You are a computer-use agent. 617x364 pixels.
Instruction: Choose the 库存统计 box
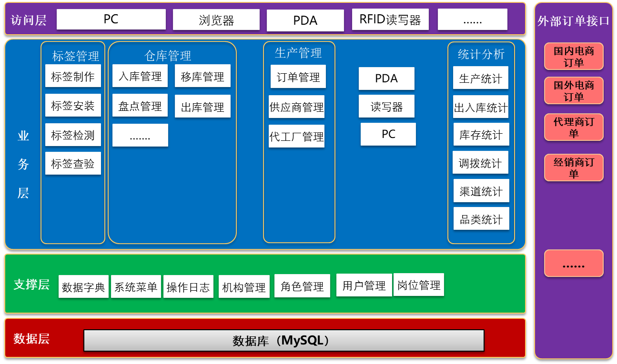[481, 134]
